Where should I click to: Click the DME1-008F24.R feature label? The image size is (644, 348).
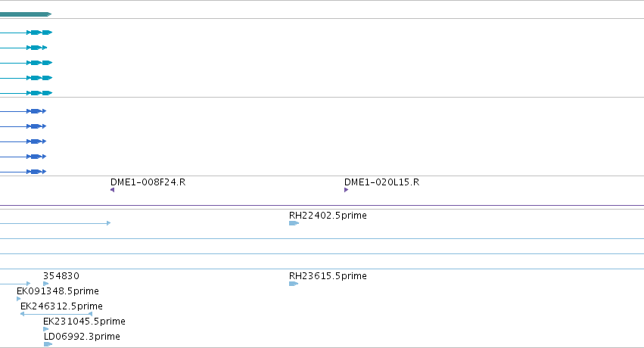148,182
